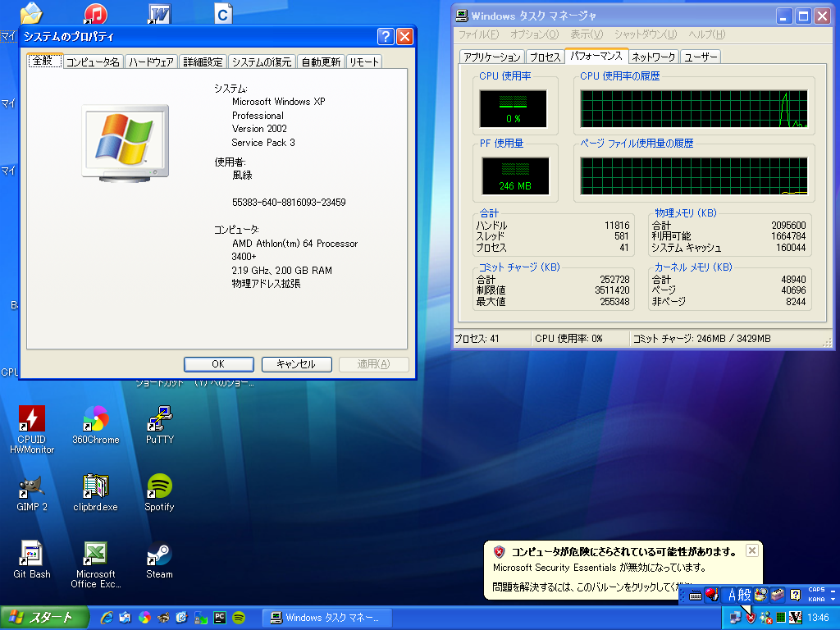
Task: Click the Microsoft Security Essentials tray icon
Action: pos(751,617)
